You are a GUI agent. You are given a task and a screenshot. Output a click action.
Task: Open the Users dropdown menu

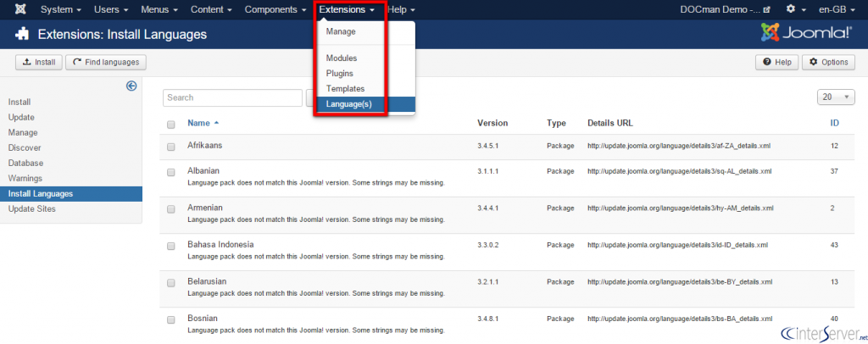[x=111, y=9]
